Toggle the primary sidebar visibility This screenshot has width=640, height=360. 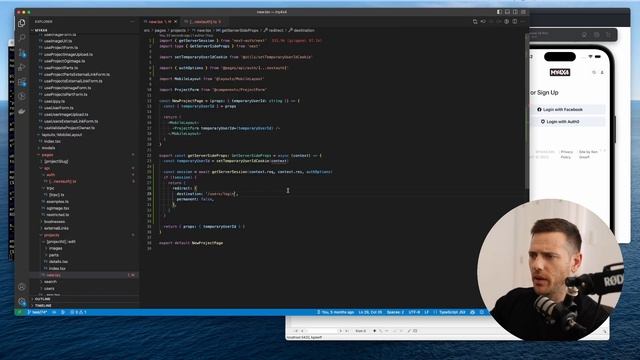pyautogui.click(x=499, y=12)
